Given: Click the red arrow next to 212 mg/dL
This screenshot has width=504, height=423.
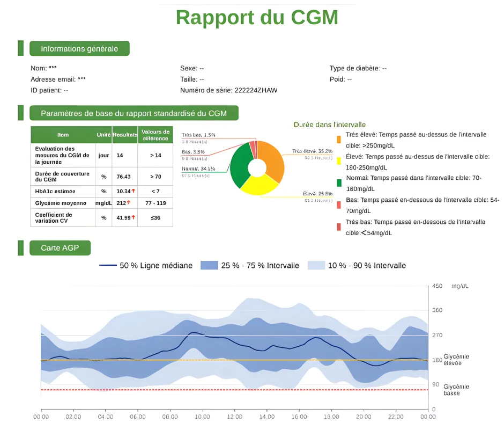Looking at the screenshot, I should [129, 203].
